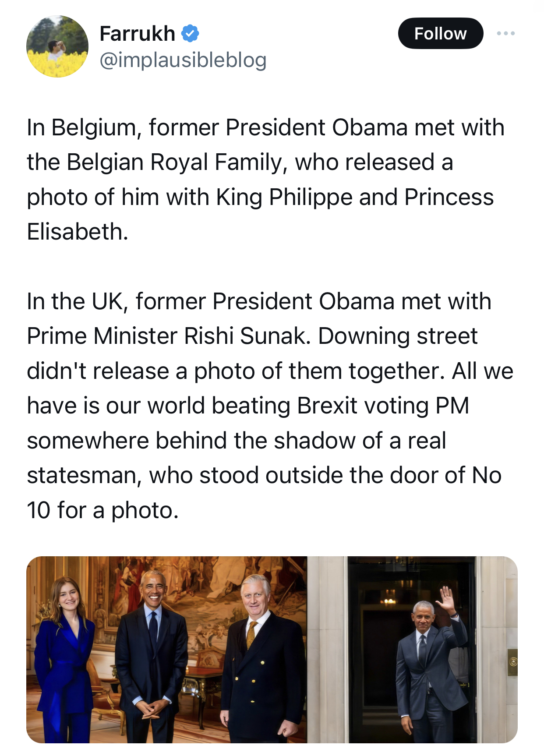This screenshot has height=756, width=544.
Task: Click the words "Downing street" in tweet
Action: (x=397, y=336)
